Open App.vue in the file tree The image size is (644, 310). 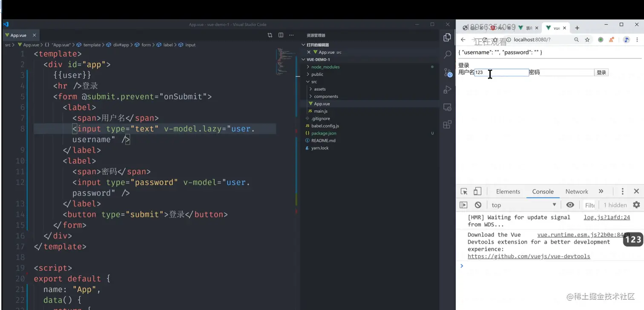coord(322,104)
